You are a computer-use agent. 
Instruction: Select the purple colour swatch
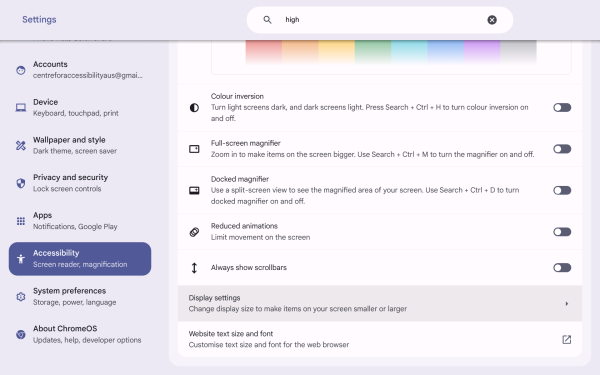pos(482,52)
